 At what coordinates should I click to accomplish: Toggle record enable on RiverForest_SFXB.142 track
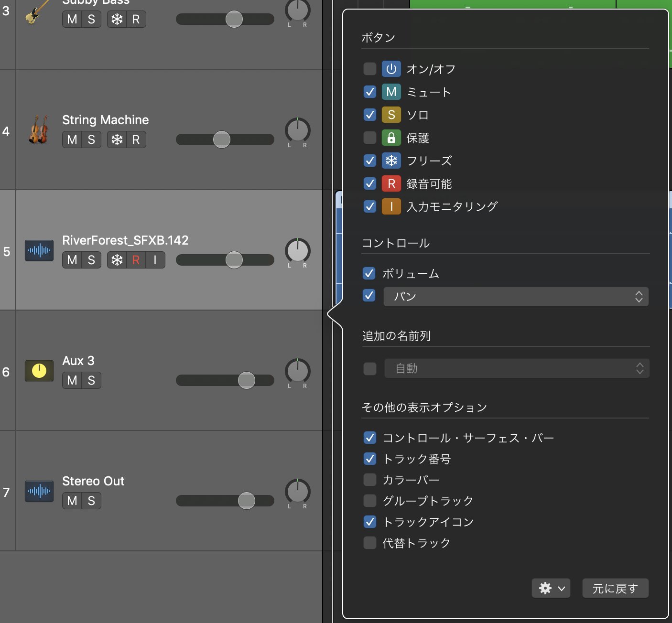coord(136,260)
